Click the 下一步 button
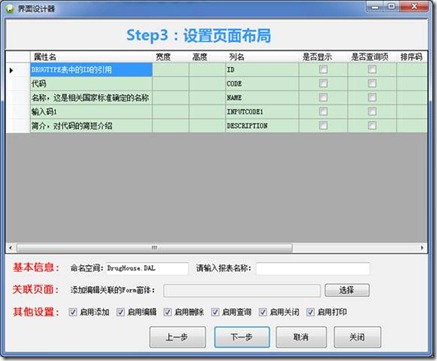 coord(242,337)
